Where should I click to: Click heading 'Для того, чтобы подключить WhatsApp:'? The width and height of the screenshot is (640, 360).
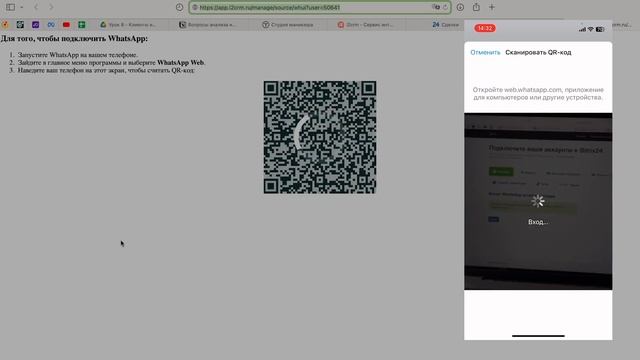pyautogui.click(x=74, y=39)
